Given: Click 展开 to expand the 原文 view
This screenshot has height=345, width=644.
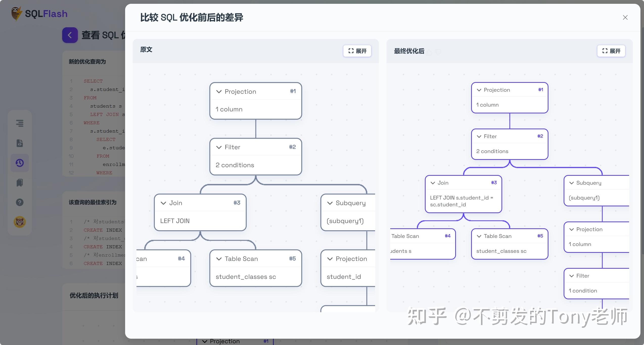Looking at the screenshot, I should coord(357,51).
